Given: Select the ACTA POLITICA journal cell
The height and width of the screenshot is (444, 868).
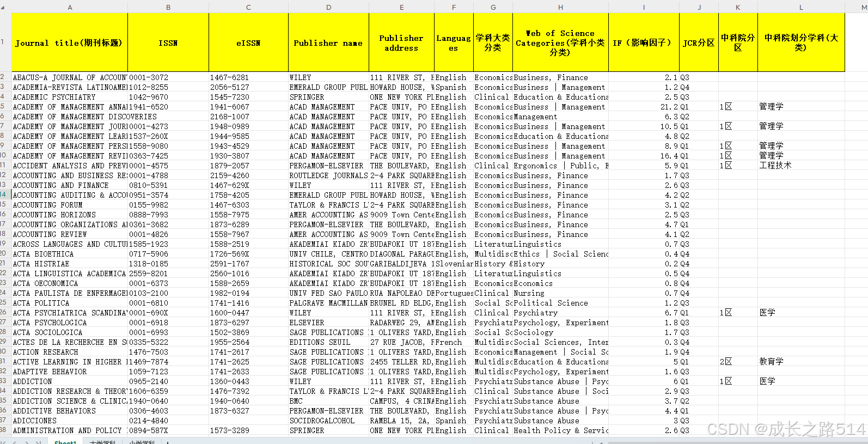Looking at the screenshot, I should pyautogui.click(x=70, y=303).
